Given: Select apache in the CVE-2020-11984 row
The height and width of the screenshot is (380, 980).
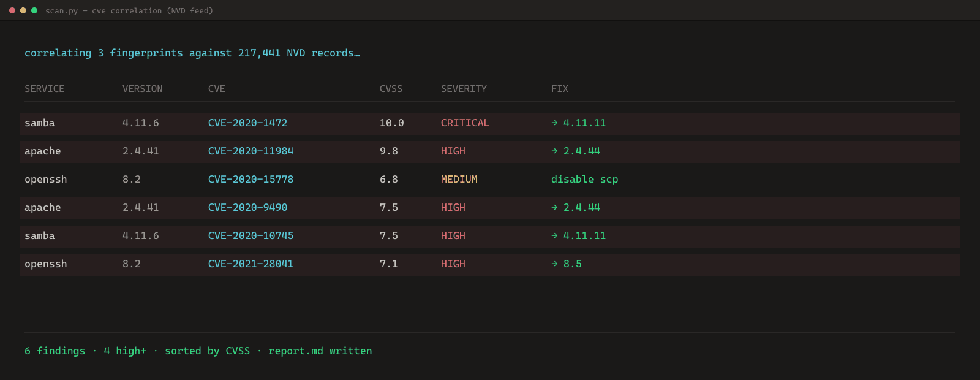Looking at the screenshot, I should click(x=43, y=151).
